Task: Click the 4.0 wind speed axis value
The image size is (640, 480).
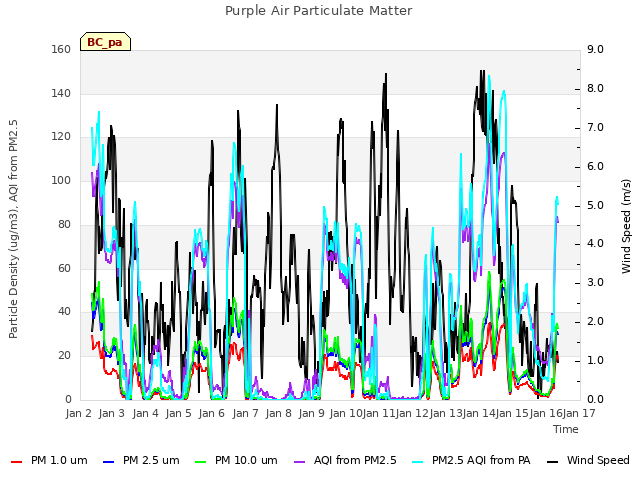Action: coord(595,244)
